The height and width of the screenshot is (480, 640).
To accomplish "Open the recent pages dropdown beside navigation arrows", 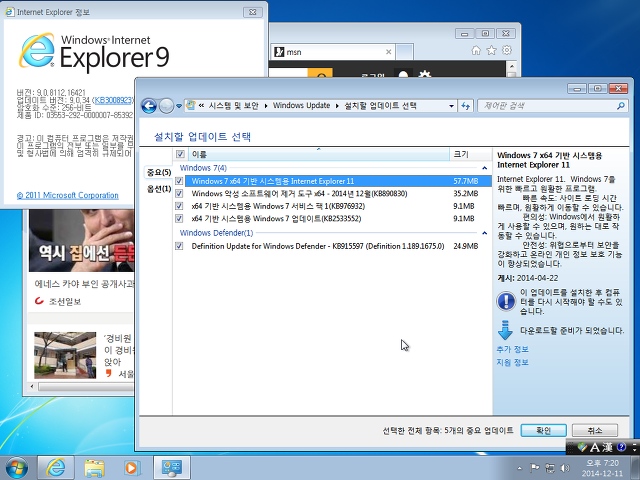I will (179, 106).
